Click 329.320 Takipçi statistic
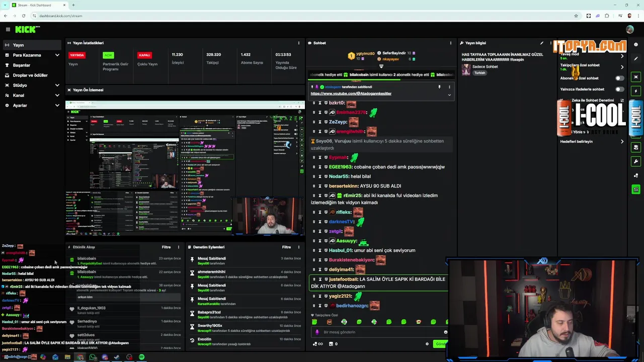644x362 pixels. click(213, 58)
